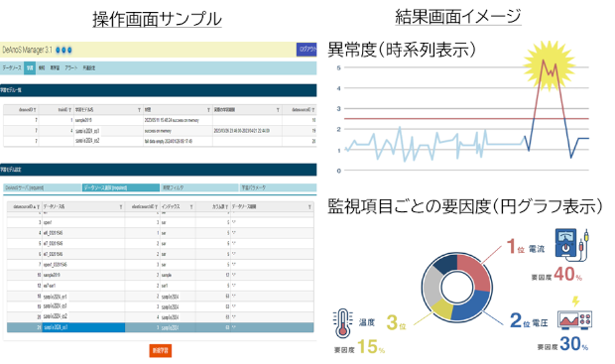The height and width of the screenshot is (364, 615).
Task: Click the multimeter icon beside 電流
Action: click(x=573, y=245)
